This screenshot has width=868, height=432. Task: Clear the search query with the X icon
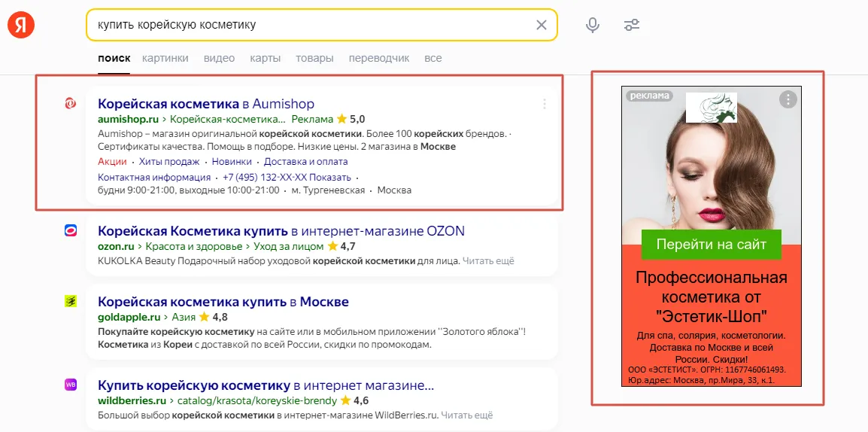pyautogui.click(x=542, y=25)
